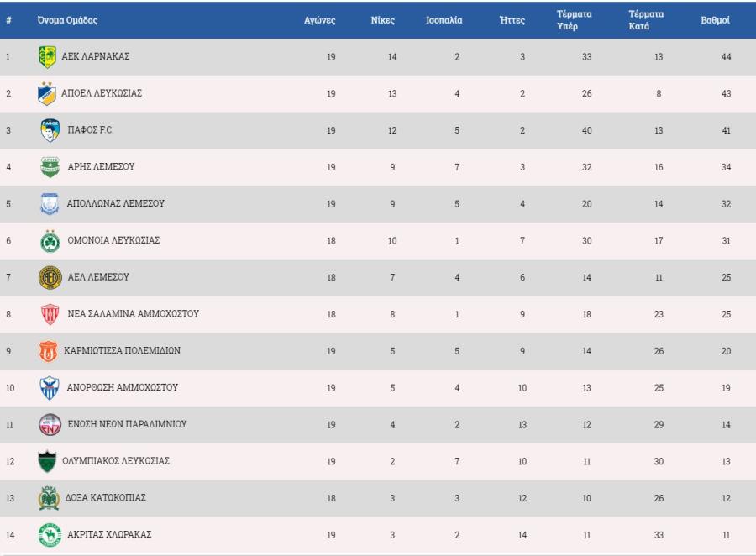Click the ΑΚΡΙΤΑΣ ΧΛΩΡΑΚΑΣ green horse logo
756x556 pixels.
[50, 535]
